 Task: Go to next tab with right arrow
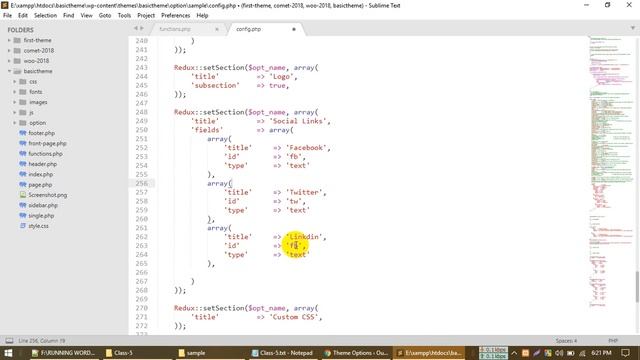pyautogui.click(x=142, y=28)
